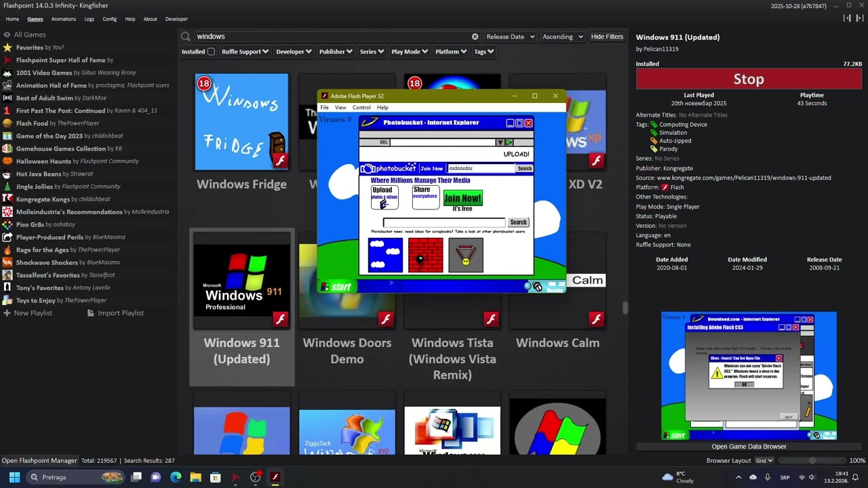
Task: Expand the Platform filter dropdown
Action: tap(451, 52)
